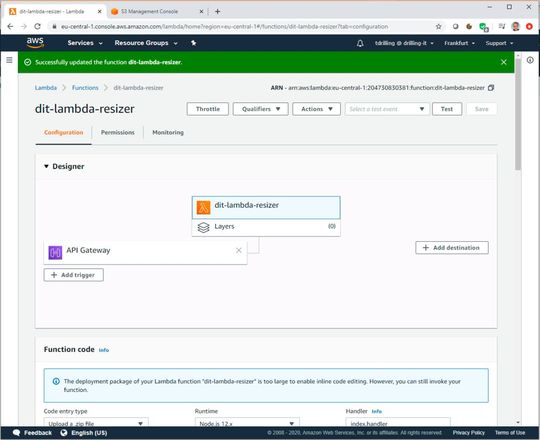Viewport: 540px width, 440px height.
Task: Click the browser back arrow
Action: [10, 27]
